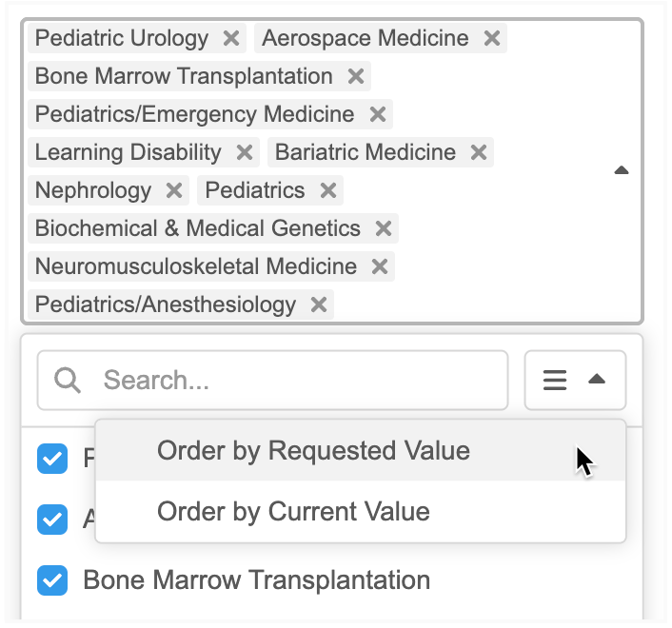The width and height of the screenshot is (672, 628).
Task: Remove the Neuromusculoskeletal Medicine tag
Action: tap(379, 266)
